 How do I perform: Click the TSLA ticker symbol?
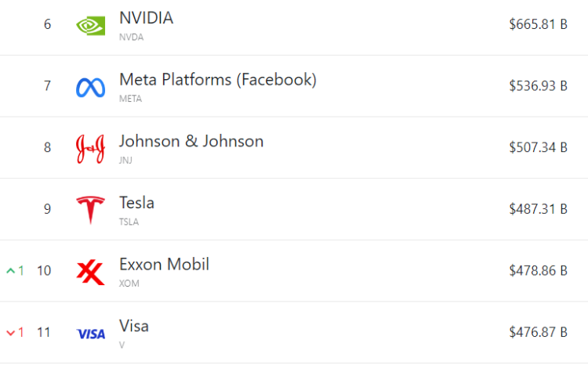129,222
